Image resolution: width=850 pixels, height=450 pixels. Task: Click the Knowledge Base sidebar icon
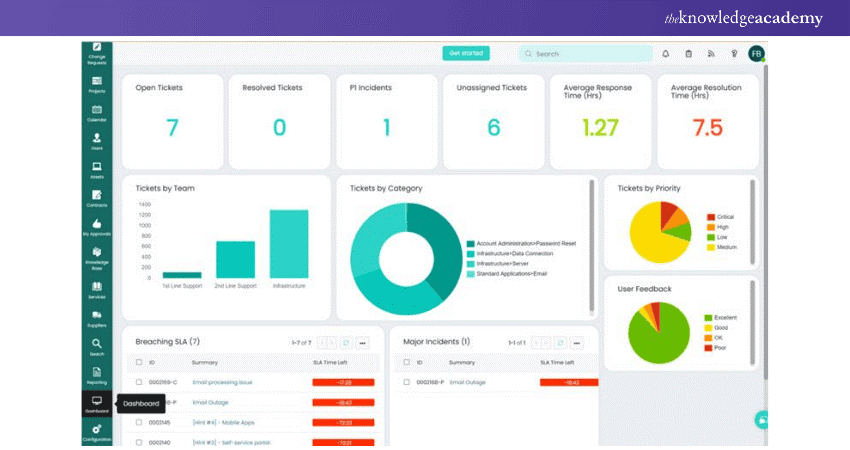(x=97, y=254)
